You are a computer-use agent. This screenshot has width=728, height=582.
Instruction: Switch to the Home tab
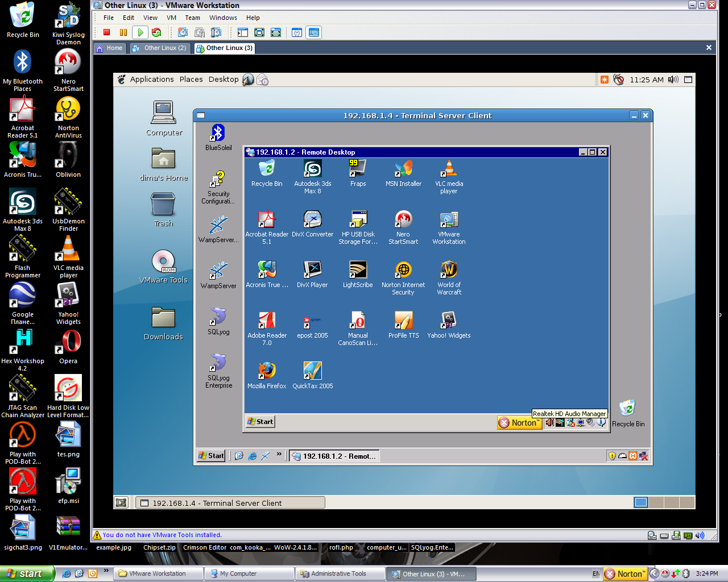110,48
